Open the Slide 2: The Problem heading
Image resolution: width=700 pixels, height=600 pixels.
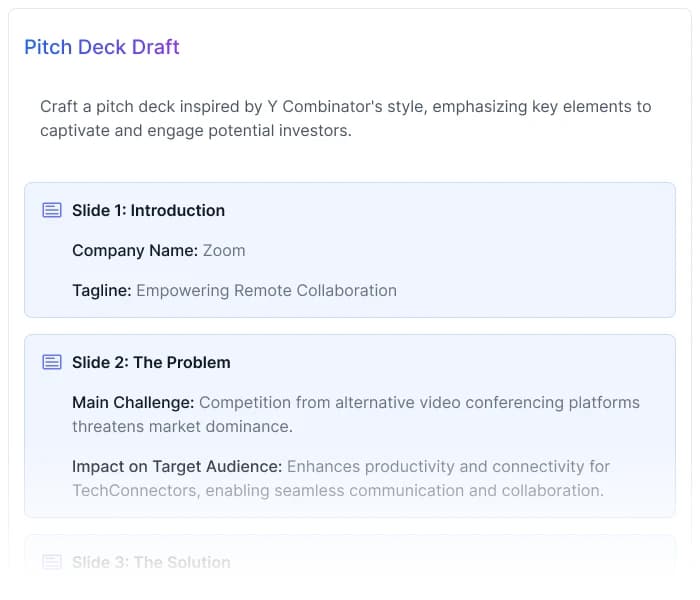pyautogui.click(x=151, y=362)
